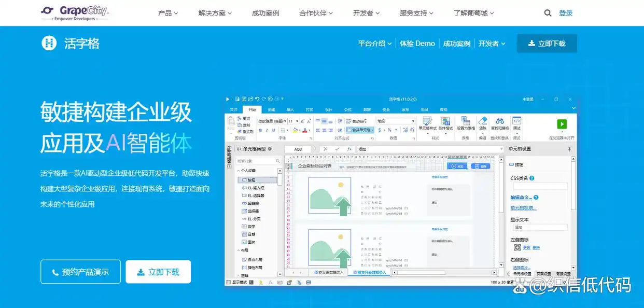Open 查找和替换 find and replace
644x308 pixels.
pyautogui.click(x=500, y=121)
